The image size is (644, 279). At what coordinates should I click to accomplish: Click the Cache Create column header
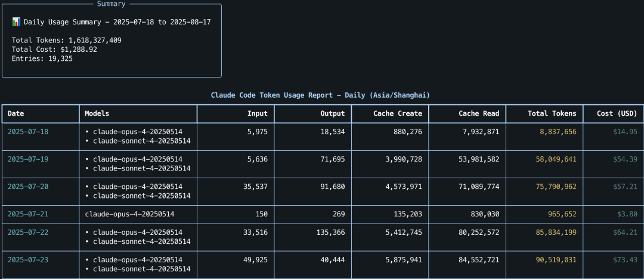pos(397,113)
